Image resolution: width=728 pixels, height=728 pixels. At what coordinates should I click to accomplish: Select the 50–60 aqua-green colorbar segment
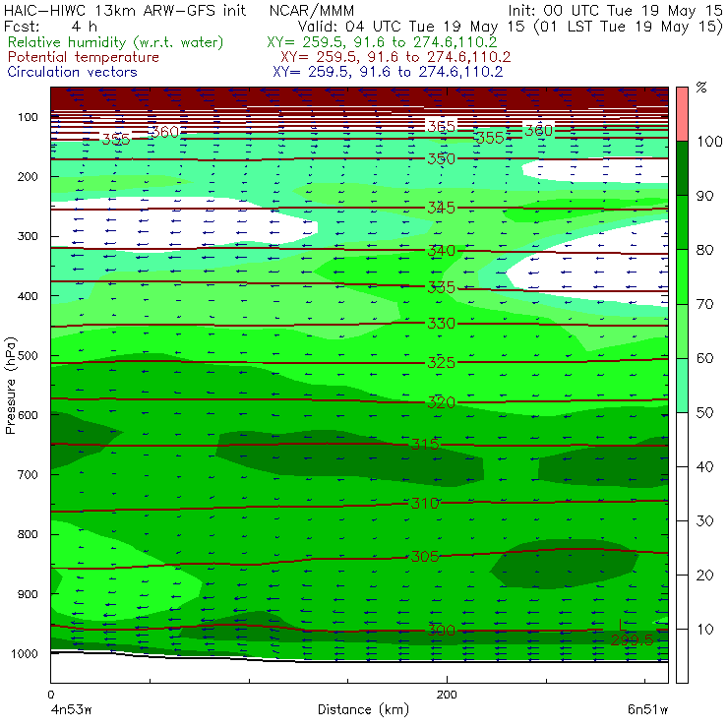(682, 386)
